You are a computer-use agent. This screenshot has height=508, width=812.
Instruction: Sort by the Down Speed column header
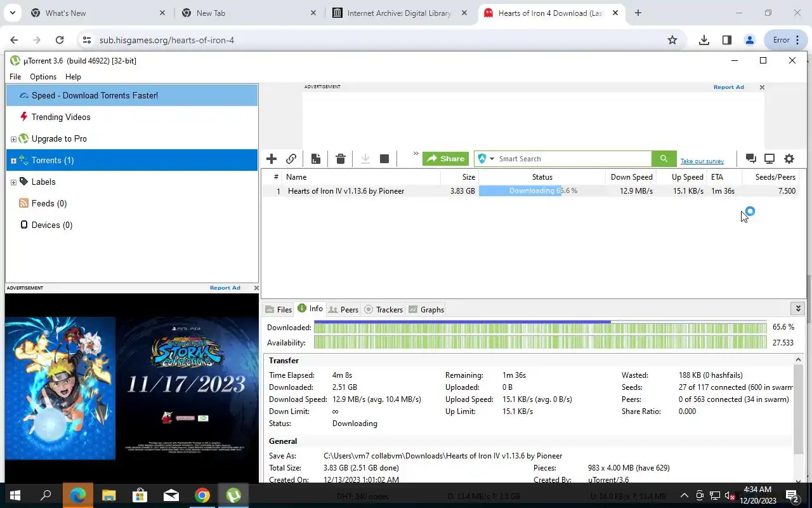(x=631, y=177)
